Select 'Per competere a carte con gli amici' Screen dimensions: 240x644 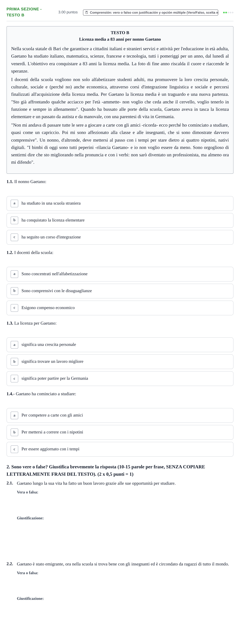tap(120, 415)
